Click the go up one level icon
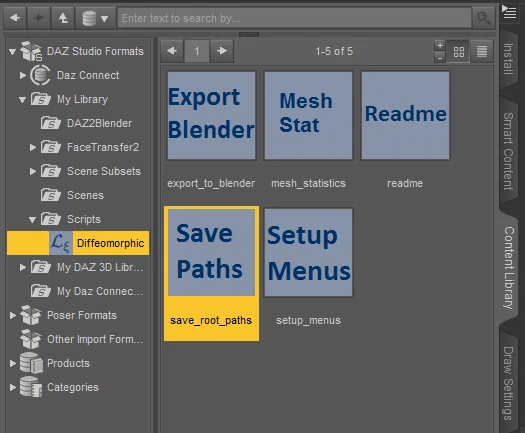The image size is (525, 433). click(x=63, y=17)
